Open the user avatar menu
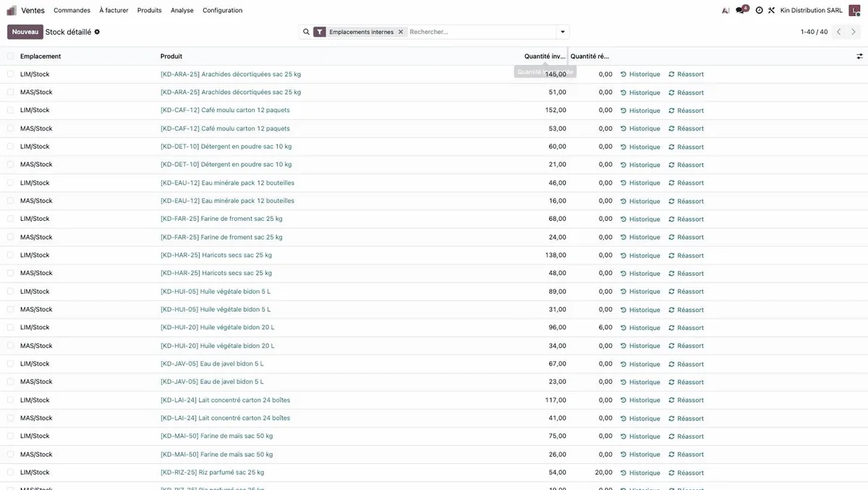Image resolution: width=868 pixels, height=490 pixels. click(x=854, y=10)
